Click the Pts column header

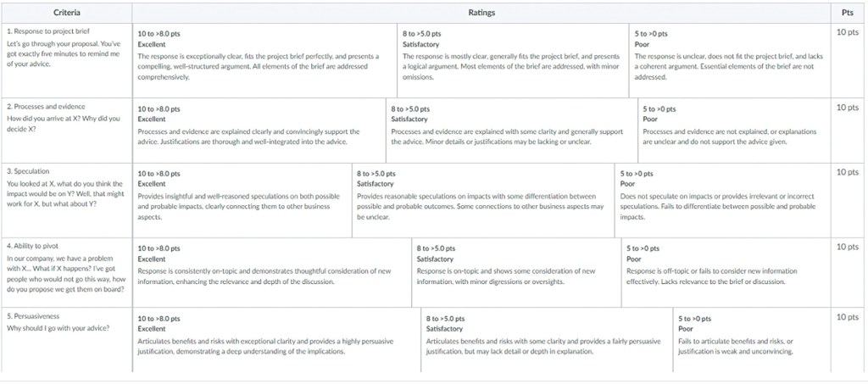coord(847,13)
